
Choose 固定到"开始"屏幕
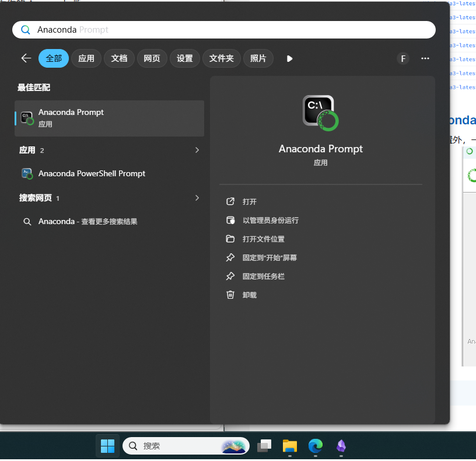(x=269, y=258)
